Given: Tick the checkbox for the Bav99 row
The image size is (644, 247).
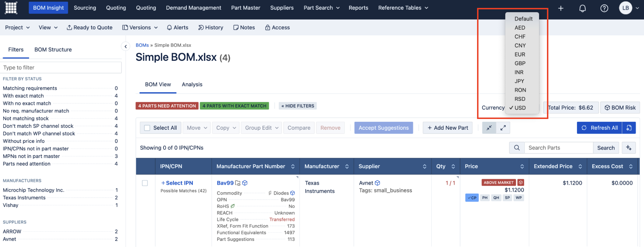Looking at the screenshot, I should (145, 183).
